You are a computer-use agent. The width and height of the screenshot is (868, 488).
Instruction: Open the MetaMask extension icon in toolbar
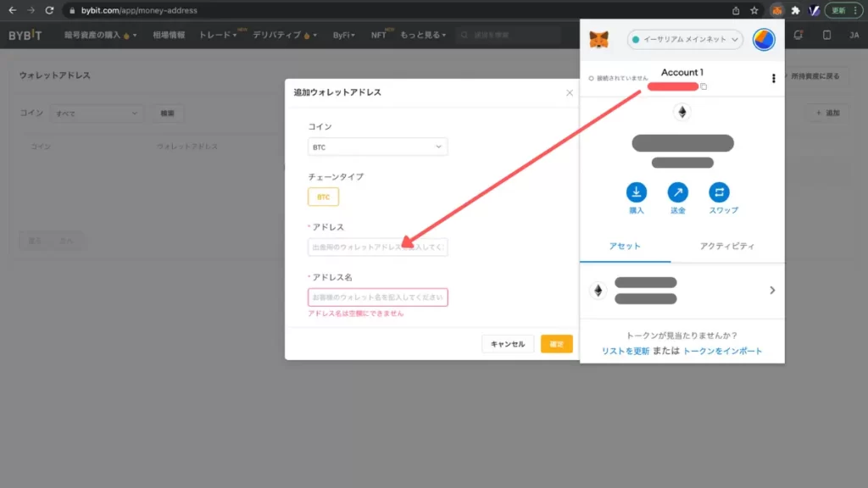777,10
